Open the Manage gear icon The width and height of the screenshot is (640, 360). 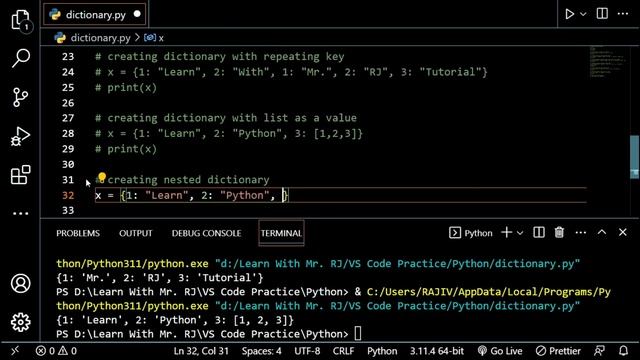tap(20, 322)
